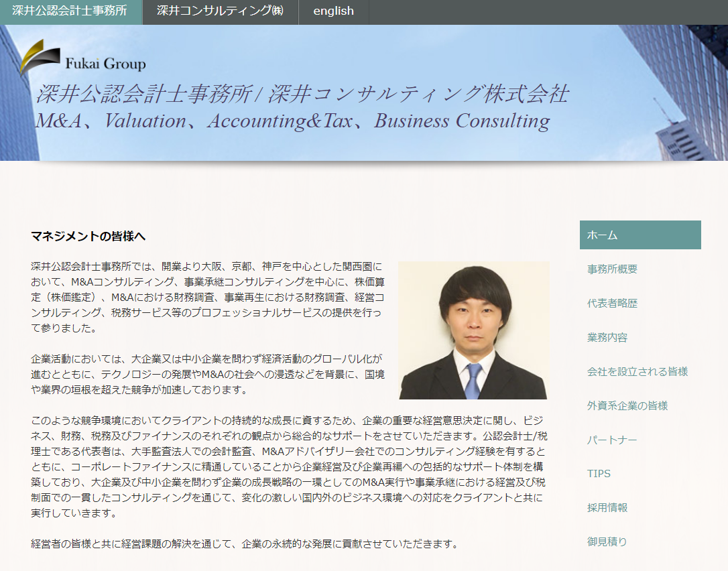Viewport: 728px width, 571px height.
Task: Open the 業務内容 menu item
Action: [607, 338]
